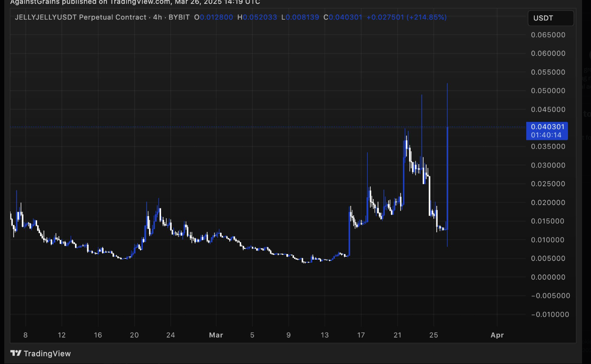Click the countdown timer 01:40:14
This screenshot has height=364, width=591.
[x=546, y=135]
